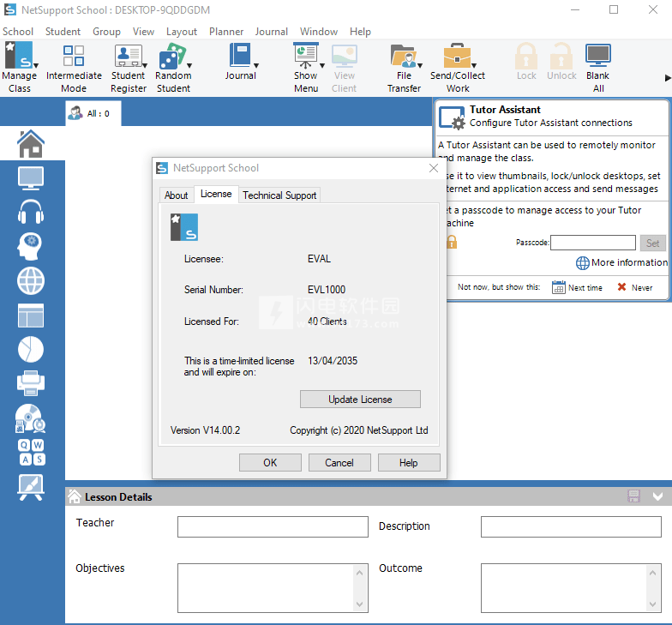Screen dimensions: 672x625
Task: Open the Whiteboard view in sidebar
Action: [x=31, y=487]
